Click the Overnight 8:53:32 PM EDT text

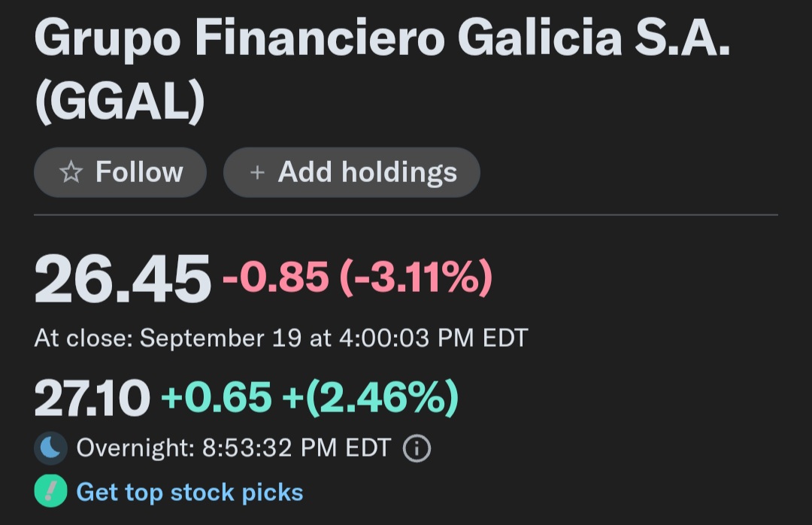233,449
